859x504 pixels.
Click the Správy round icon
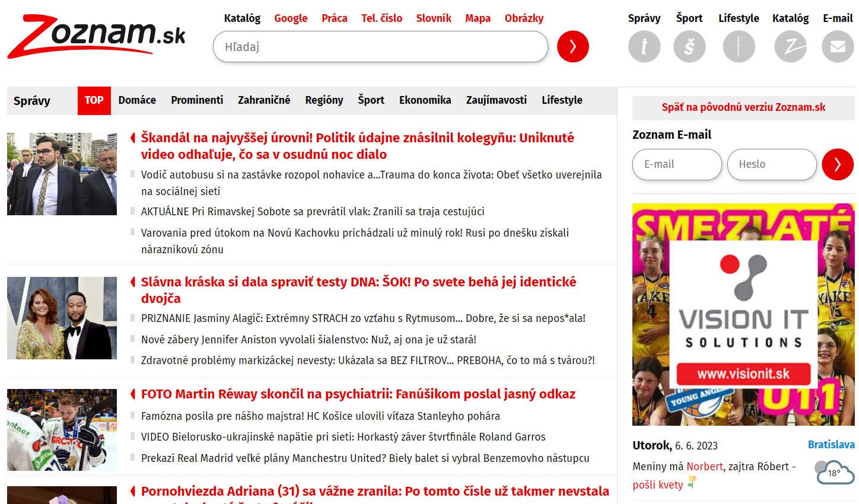pos(644,46)
